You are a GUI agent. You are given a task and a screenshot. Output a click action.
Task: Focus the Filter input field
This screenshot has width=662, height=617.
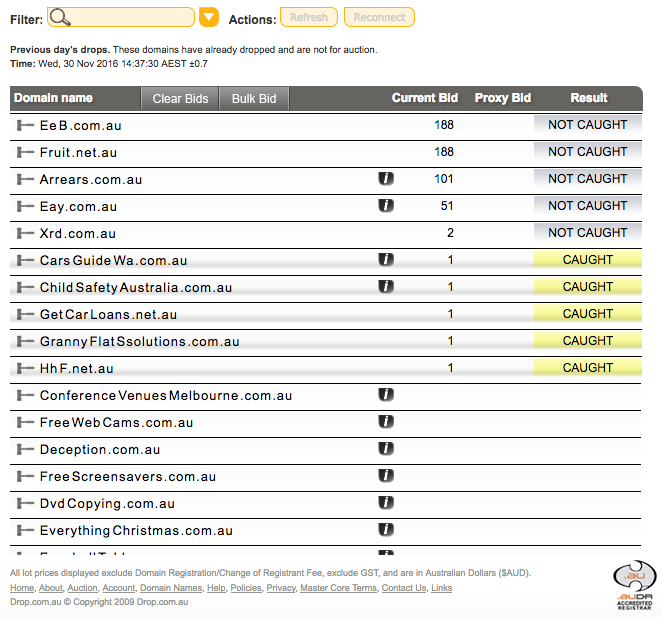click(121, 17)
